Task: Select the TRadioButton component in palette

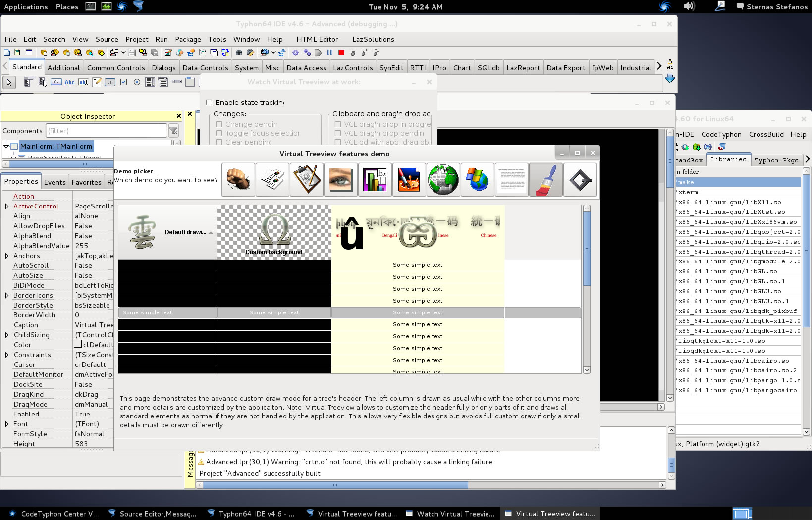Action: (x=137, y=82)
